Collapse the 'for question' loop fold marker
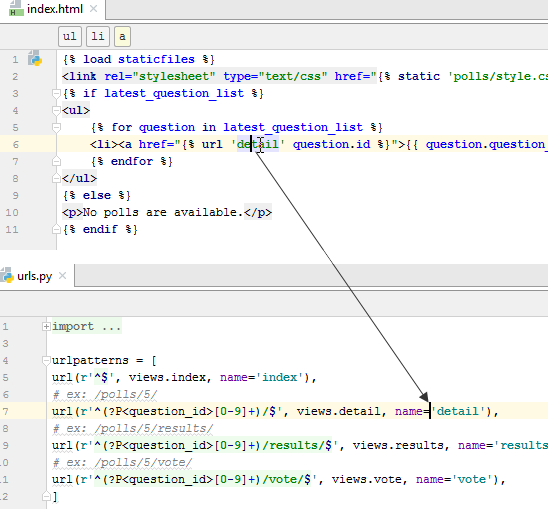This screenshot has height=509, width=548. tap(56, 127)
